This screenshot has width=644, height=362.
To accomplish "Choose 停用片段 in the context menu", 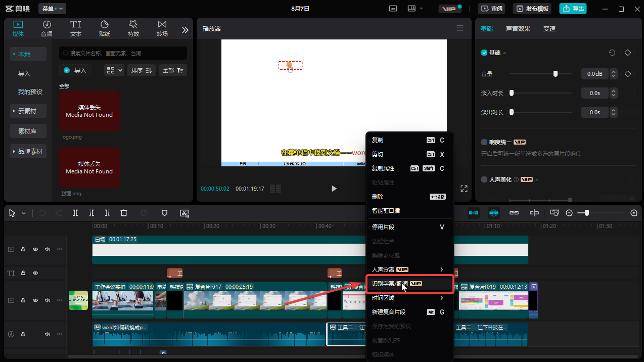I will coord(409,227).
